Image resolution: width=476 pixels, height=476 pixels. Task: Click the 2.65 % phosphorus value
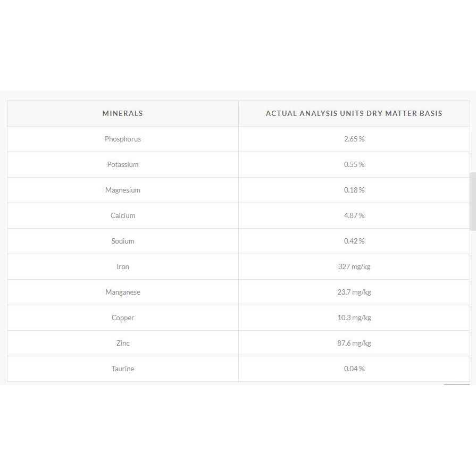point(354,139)
